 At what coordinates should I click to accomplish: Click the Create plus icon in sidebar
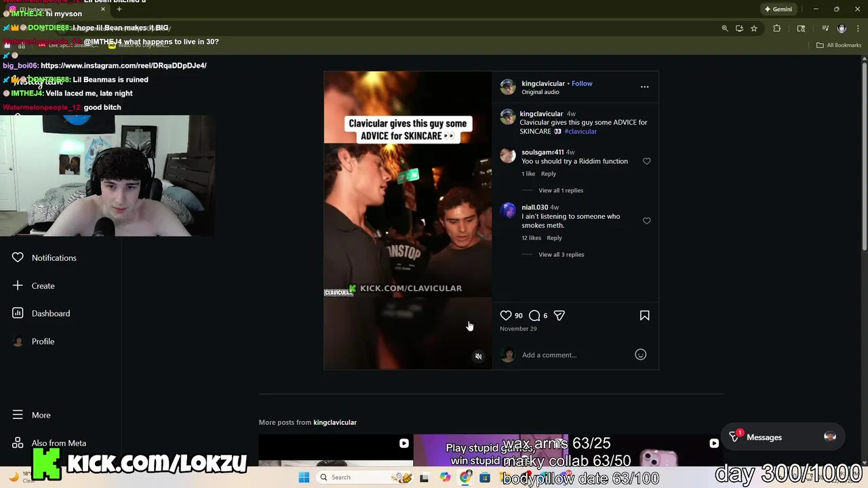coord(18,285)
